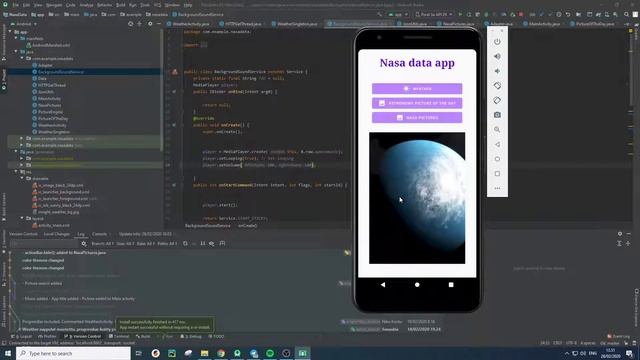Open the File menu
This screenshot has height=360, width=640.
[x=16, y=5]
